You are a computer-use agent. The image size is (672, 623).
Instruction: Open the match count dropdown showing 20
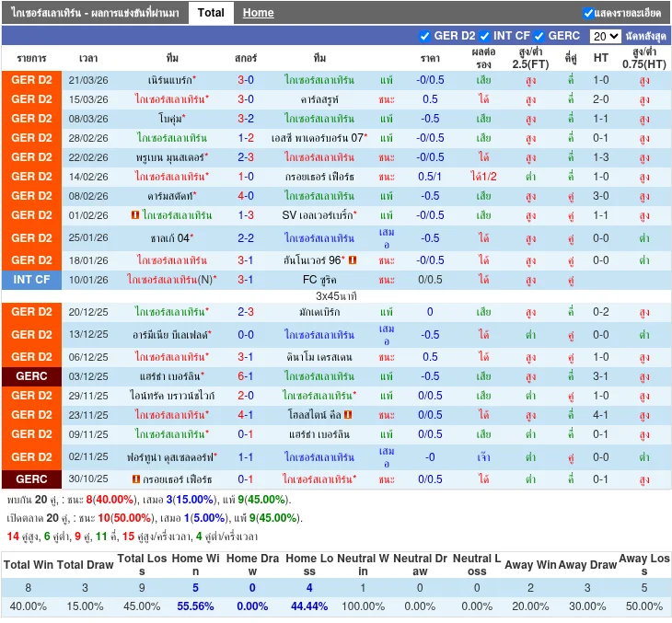605,36
